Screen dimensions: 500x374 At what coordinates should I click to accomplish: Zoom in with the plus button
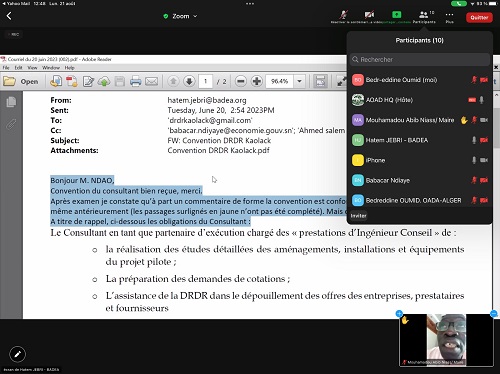(257, 81)
